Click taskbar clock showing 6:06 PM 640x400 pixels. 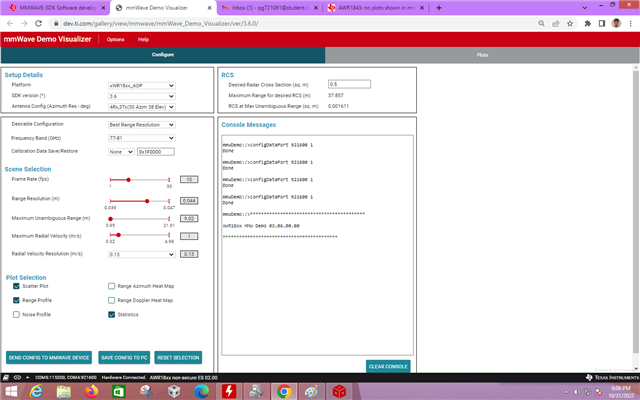coord(621,392)
